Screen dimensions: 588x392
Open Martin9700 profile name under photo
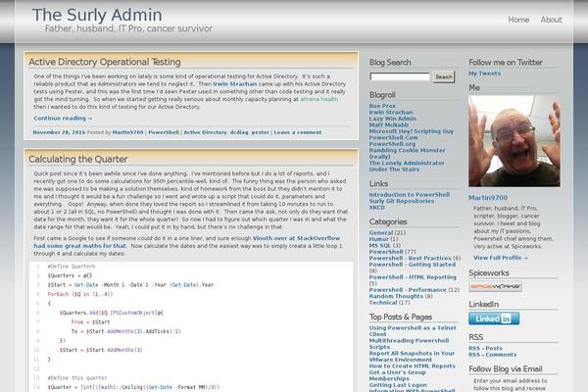(488, 198)
